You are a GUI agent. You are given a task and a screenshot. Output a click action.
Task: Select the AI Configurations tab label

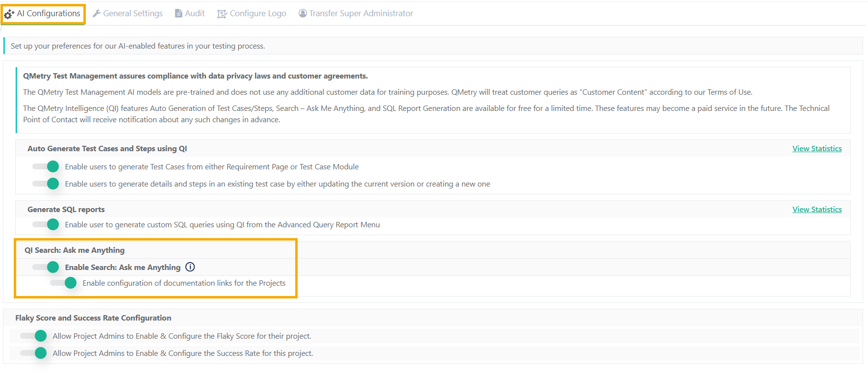[49, 14]
